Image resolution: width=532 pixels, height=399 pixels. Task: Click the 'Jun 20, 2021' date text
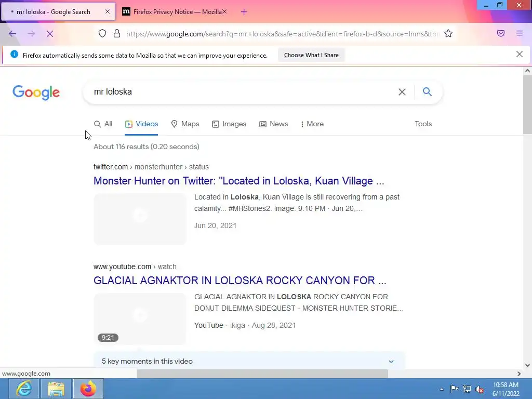click(x=215, y=225)
